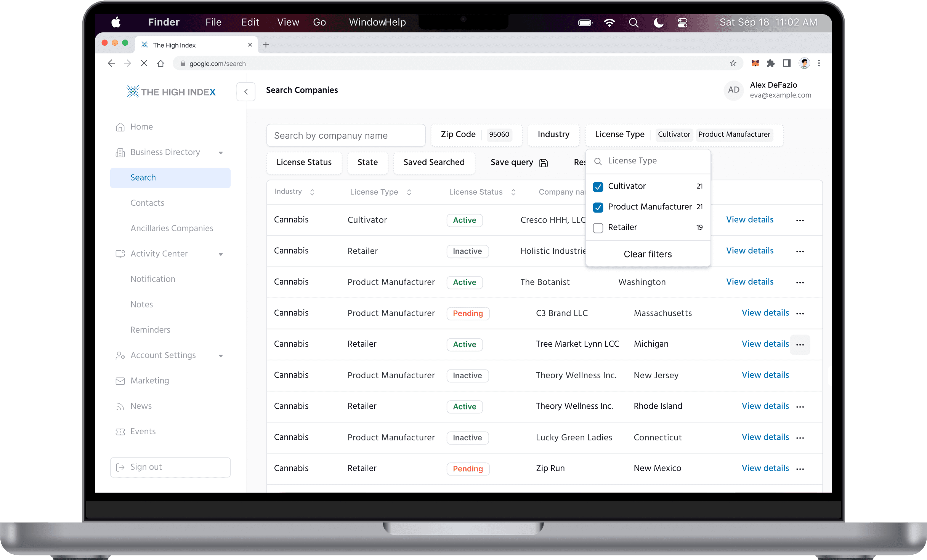Expand the Business Directory arrow
927x560 pixels.
click(221, 153)
